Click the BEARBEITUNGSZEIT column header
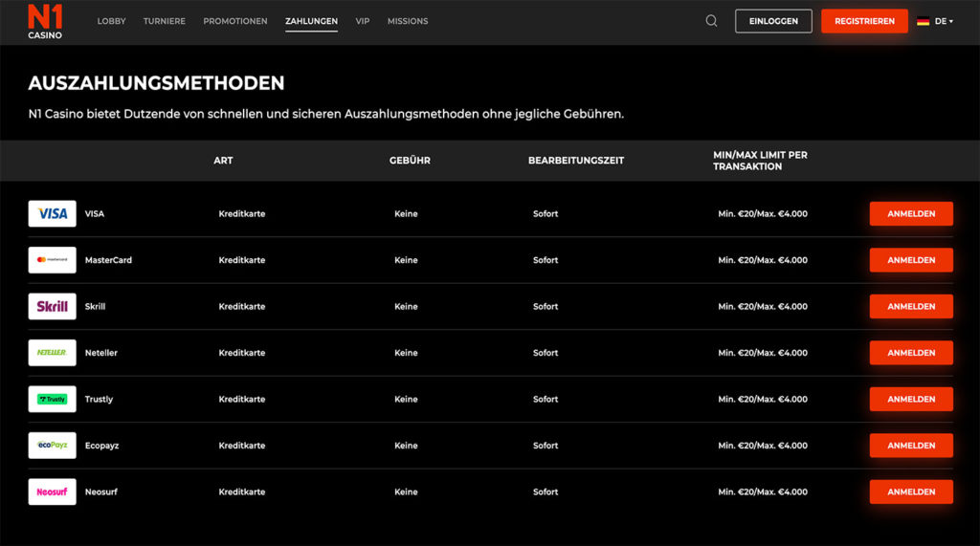 [x=575, y=161]
